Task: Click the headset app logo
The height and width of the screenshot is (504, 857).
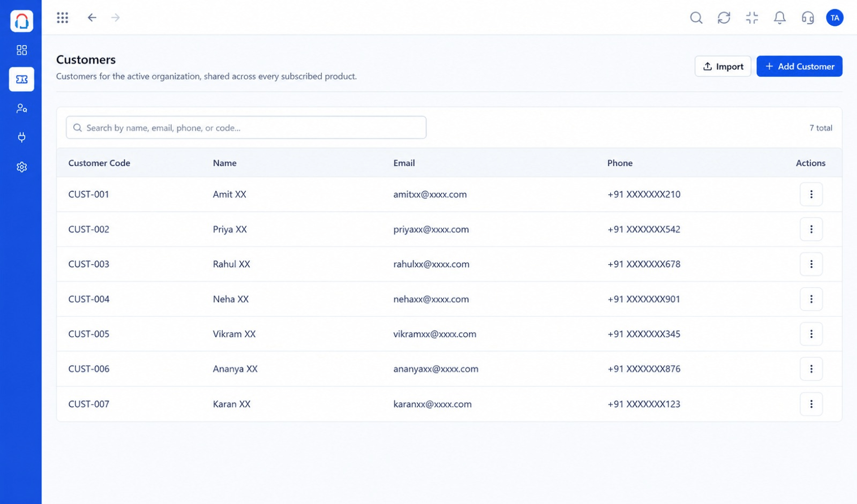Action: (21, 21)
